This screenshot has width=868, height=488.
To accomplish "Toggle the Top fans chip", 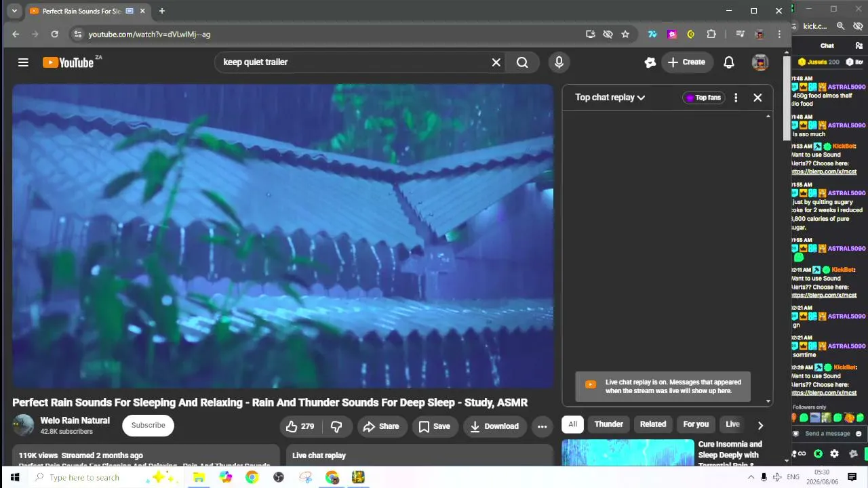I will tap(703, 98).
